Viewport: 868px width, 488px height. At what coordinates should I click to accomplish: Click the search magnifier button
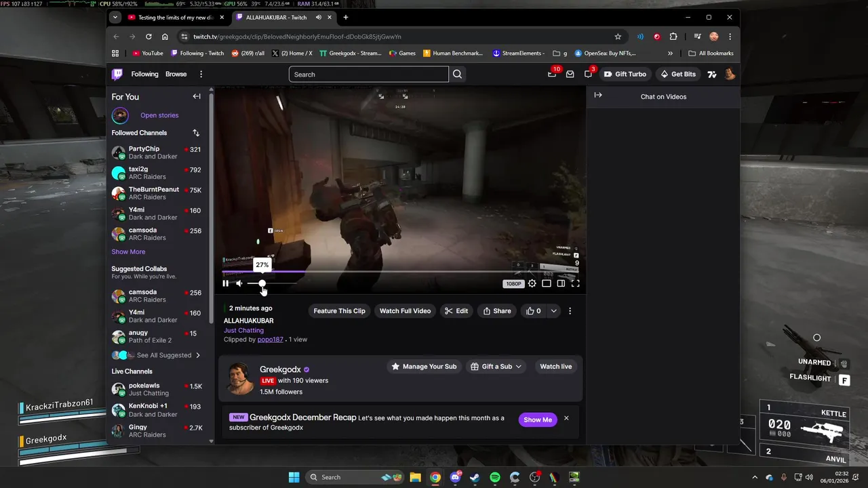(x=457, y=74)
